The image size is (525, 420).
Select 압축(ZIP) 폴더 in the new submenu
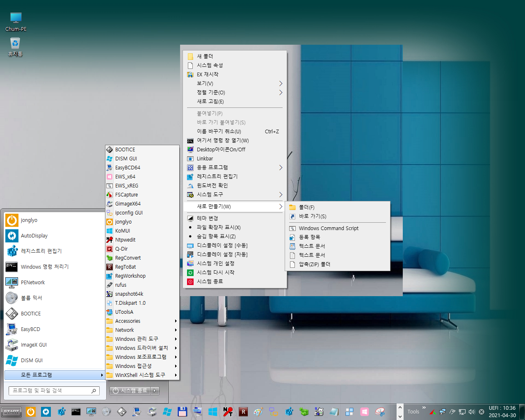pyautogui.click(x=338, y=265)
